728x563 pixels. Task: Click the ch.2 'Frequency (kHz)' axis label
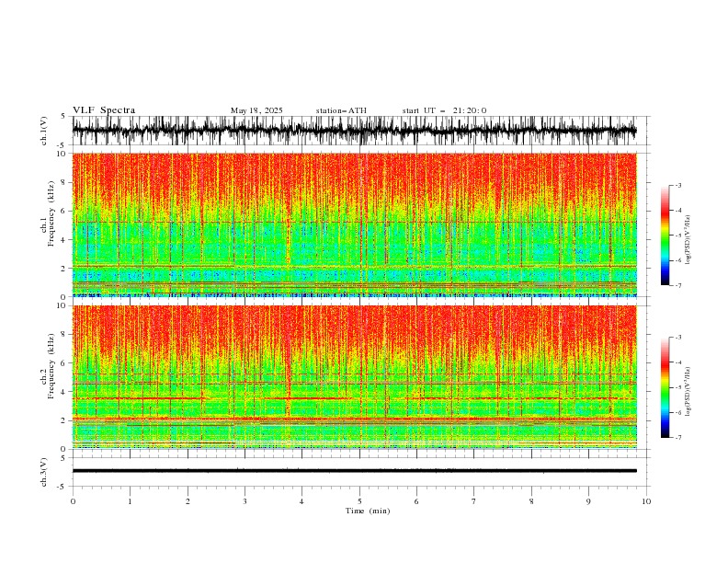pyautogui.click(x=51, y=365)
